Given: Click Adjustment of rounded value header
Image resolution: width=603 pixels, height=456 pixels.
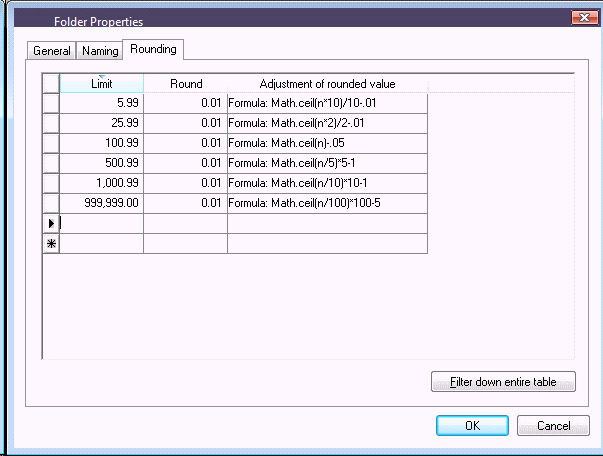Looking at the screenshot, I should [327, 84].
